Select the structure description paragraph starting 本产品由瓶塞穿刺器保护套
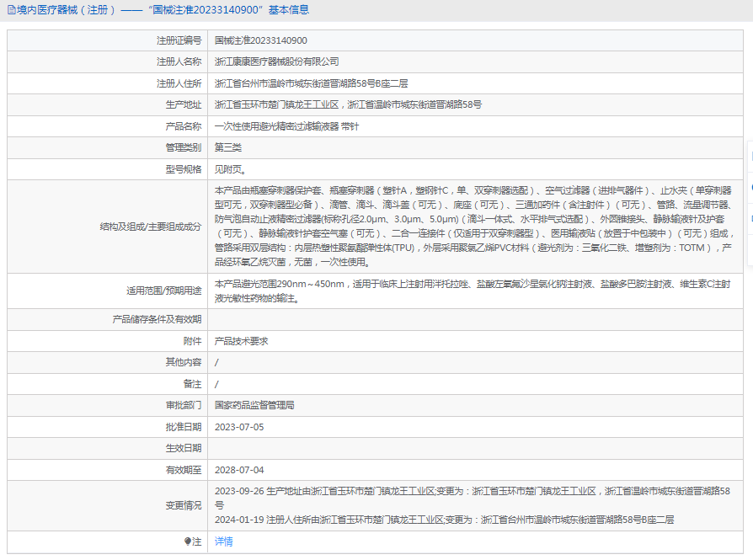 (x=474, y=227)
